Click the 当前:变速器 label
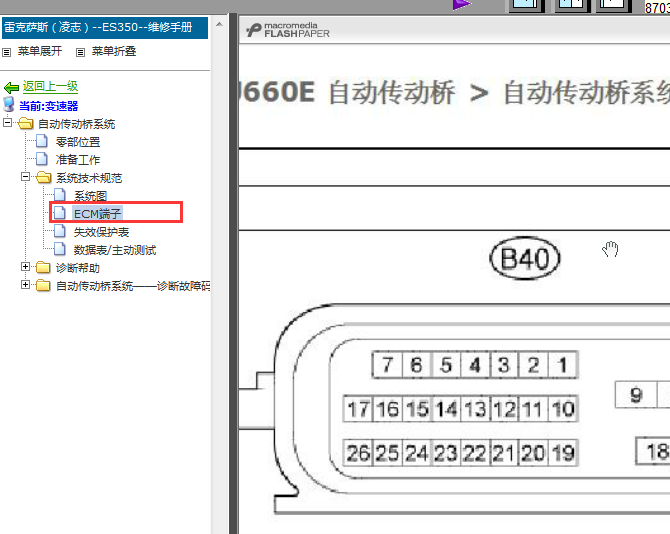Screen dimensions: 670x534 pos(48,106)
